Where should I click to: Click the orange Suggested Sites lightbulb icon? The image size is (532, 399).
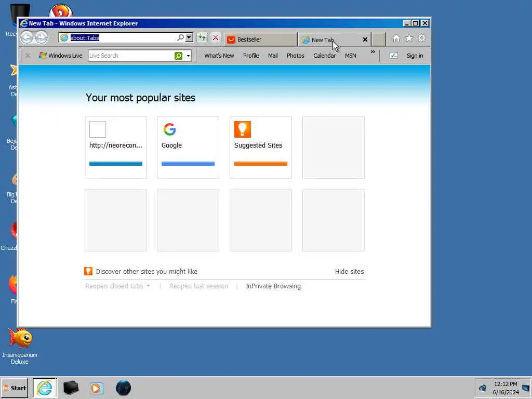tap(242, 129)
